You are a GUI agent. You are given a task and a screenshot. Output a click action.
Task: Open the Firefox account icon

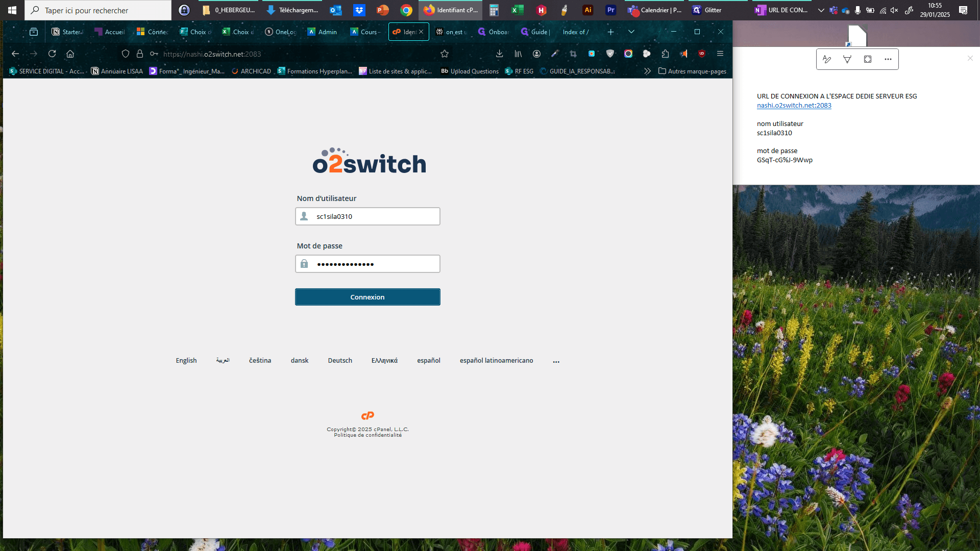pos(536,54)
